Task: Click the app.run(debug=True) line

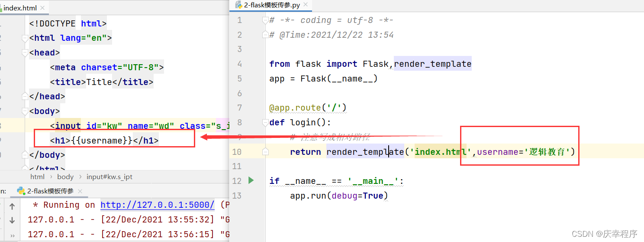Action: coord(339,196)
